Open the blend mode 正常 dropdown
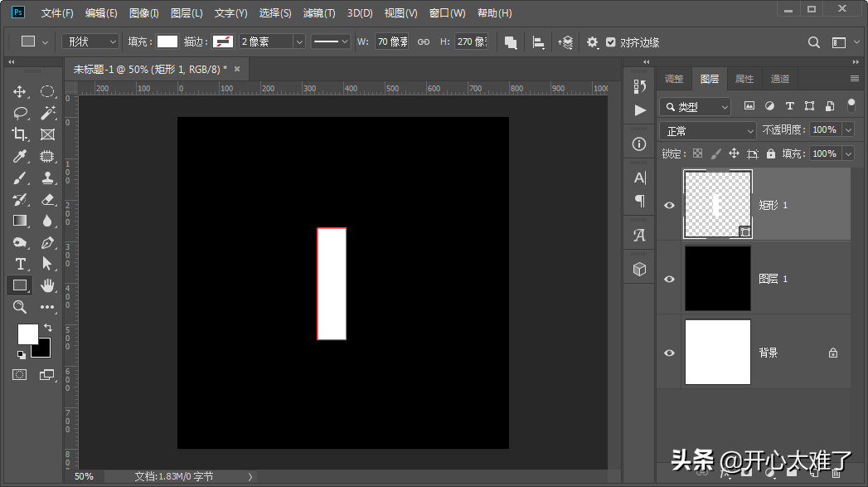Image resolution: width=868 pixels, height=487 pixels. 707,131
